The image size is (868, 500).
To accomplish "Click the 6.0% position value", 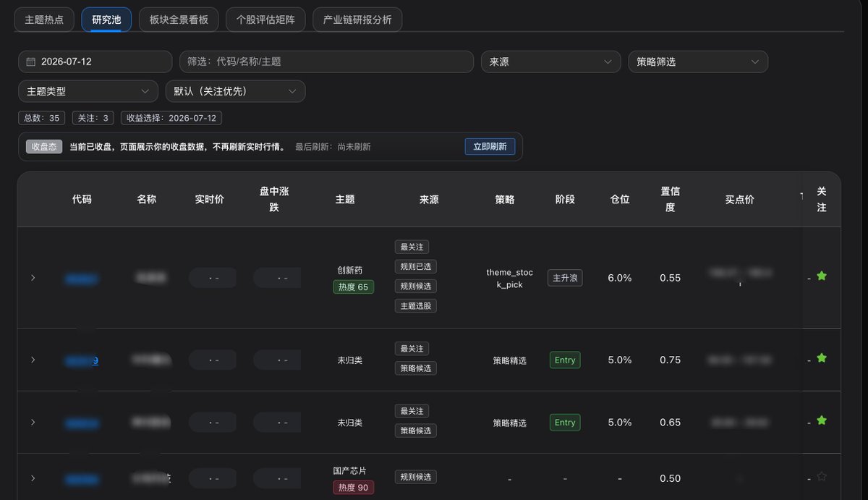I will [620, 278].
